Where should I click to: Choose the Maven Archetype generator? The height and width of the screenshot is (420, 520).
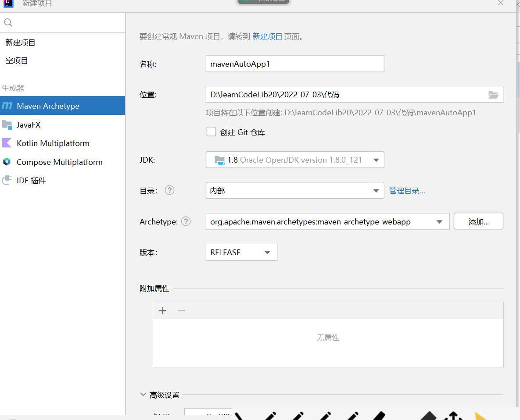click(x=62, y=106)
